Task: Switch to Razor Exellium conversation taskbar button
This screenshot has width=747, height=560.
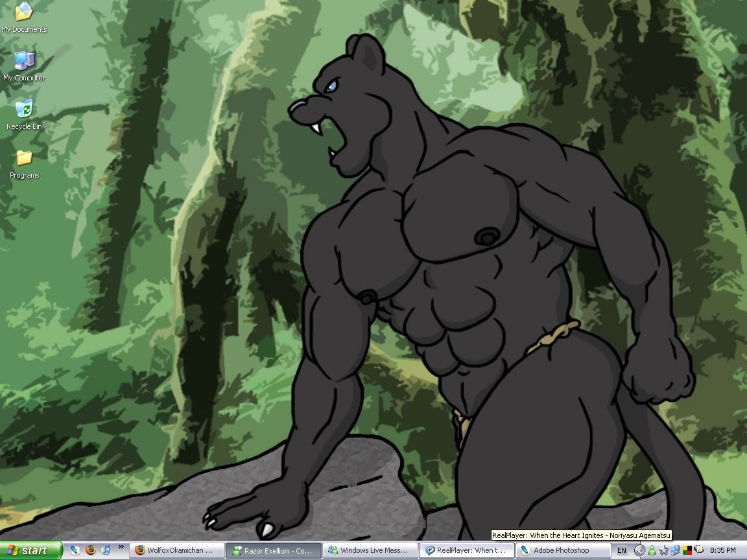Action: point(274,550)
